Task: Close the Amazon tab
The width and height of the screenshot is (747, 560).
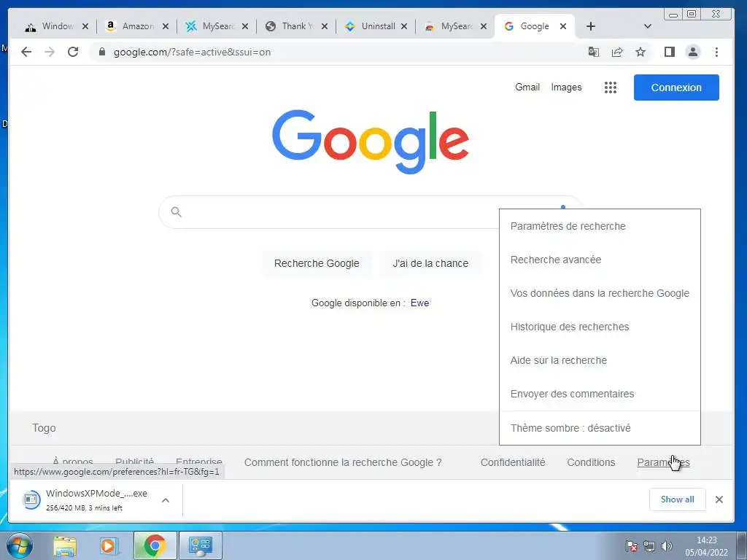Action: pos(166,26)
